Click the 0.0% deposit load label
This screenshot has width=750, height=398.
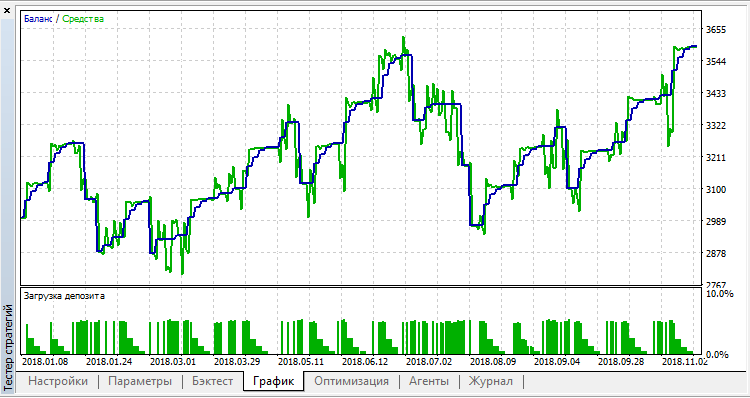[717, 354]
